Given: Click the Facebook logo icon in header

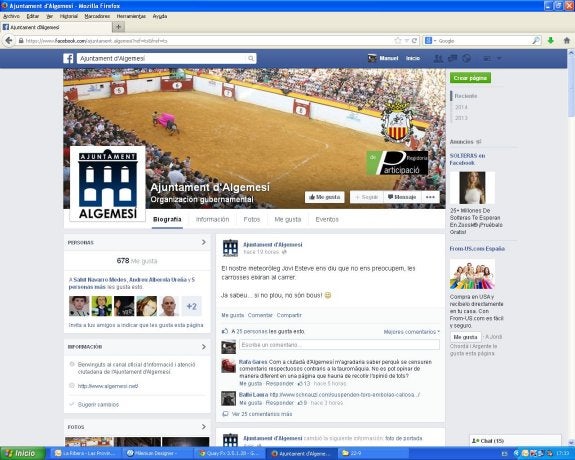Looking at the screenshot, I should pyautogui.click(x=68, y=58).
